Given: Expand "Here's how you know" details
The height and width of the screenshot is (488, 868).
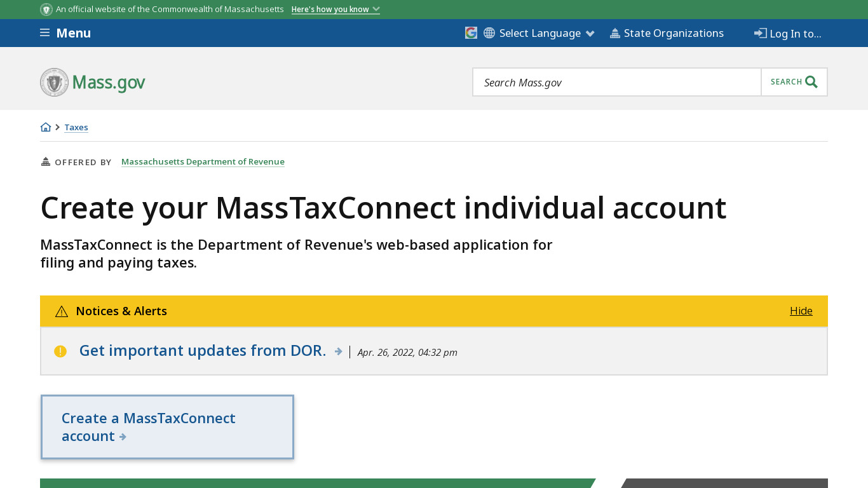Looking at the screenshot, I should [x=336, y=10].
